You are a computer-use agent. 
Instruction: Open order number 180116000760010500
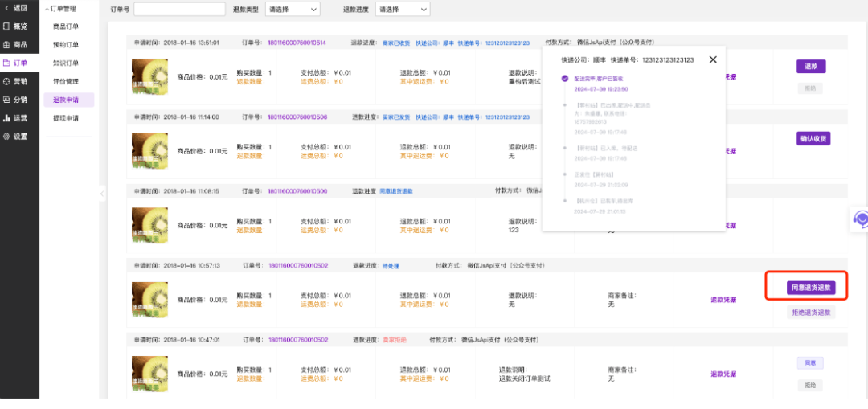(297, 191)
